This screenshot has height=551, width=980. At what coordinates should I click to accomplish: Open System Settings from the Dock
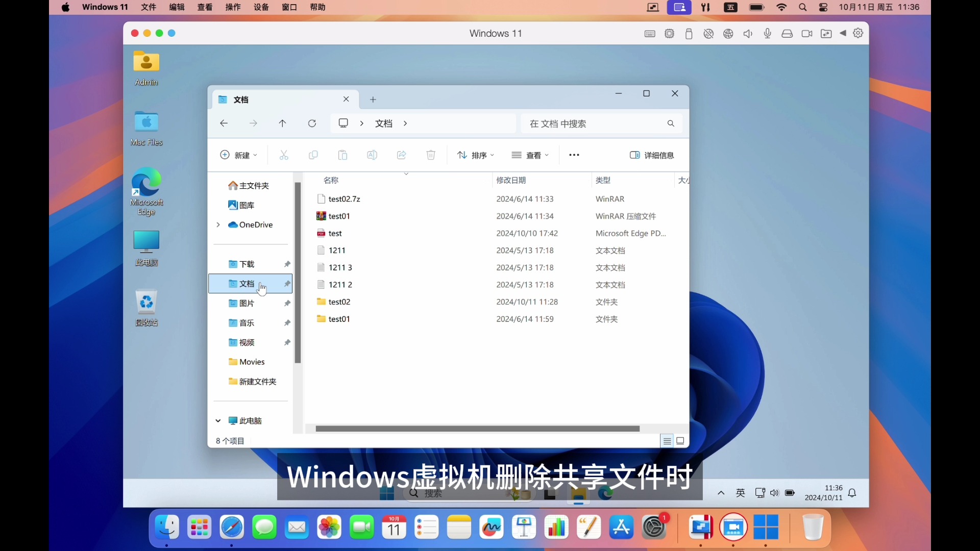654,527
